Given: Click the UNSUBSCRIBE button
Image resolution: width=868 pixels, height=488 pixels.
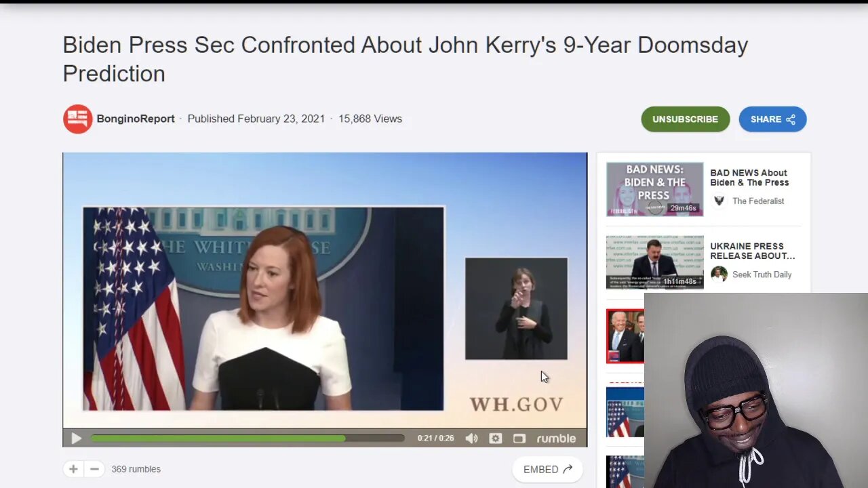Looking at the screenshot, I should click(685, 119).
